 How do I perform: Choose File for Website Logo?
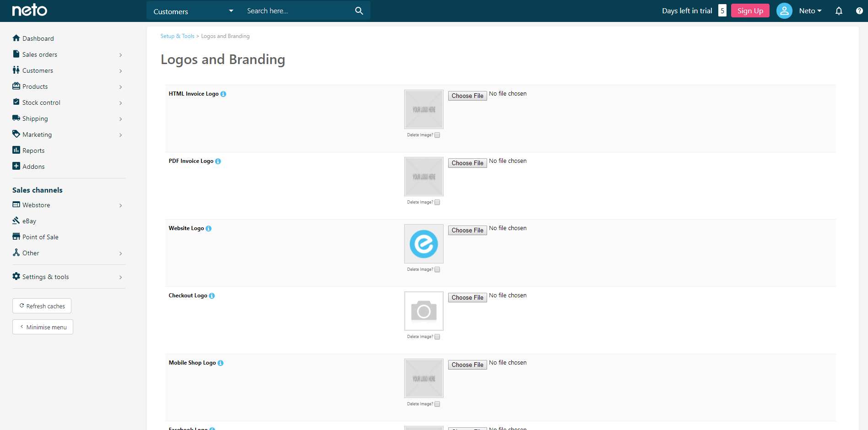tap(467, 230)
